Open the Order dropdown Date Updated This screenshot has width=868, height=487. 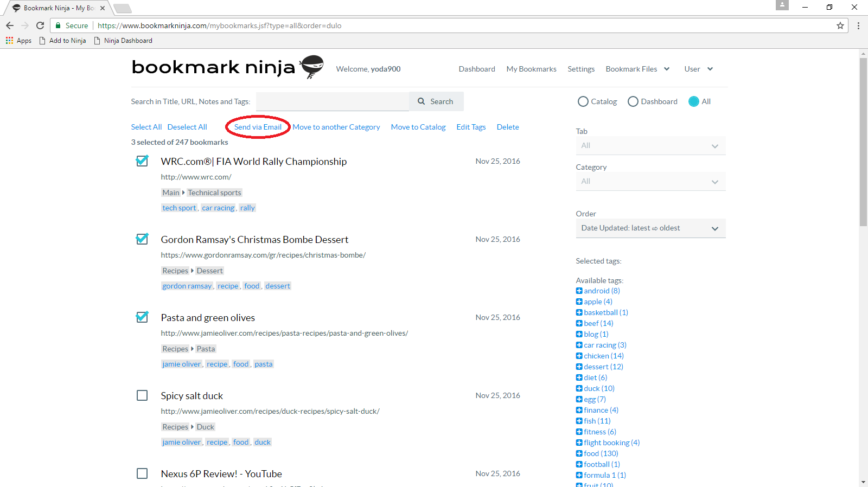(x=650, y=228)
